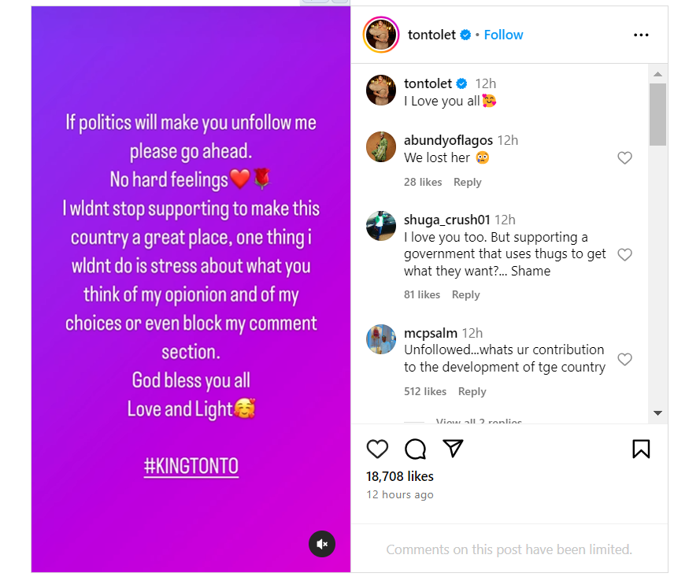This screenshot has width=700, height=588.
Task: Open the three-dot more options menu
Action: [x=641, y=35]
